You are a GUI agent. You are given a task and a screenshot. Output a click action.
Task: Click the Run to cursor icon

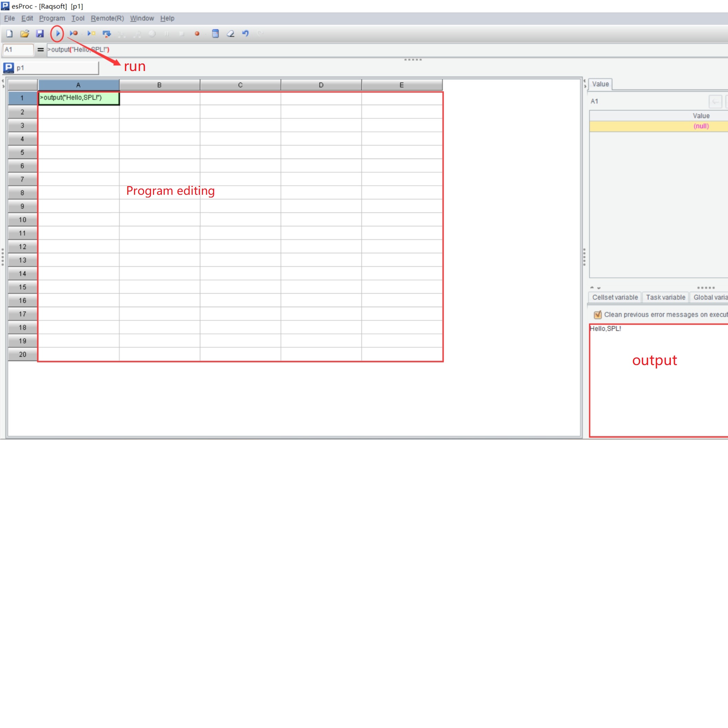coord(91,33)
